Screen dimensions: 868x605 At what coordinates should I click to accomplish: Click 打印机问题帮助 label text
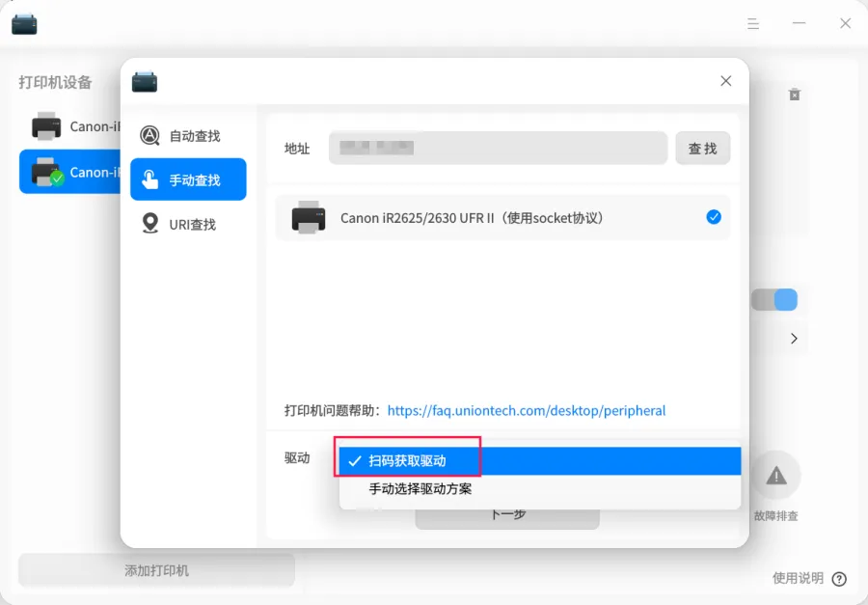click(x=333, y=410)
